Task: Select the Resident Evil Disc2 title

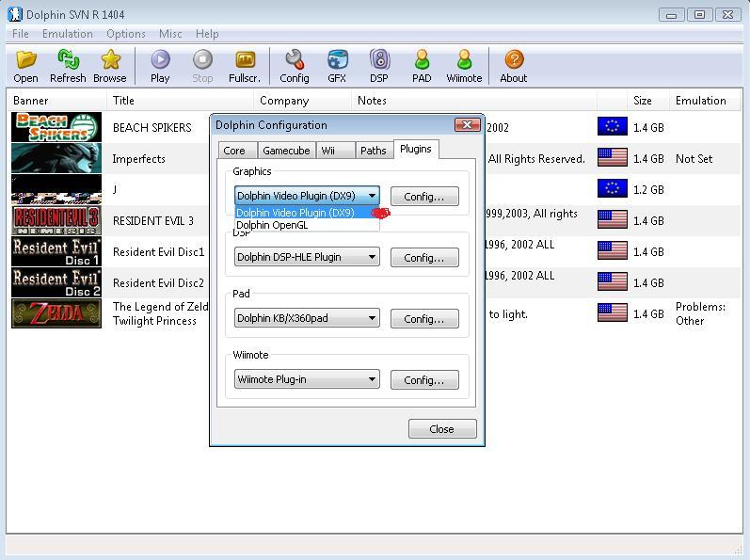Action: 158,283
